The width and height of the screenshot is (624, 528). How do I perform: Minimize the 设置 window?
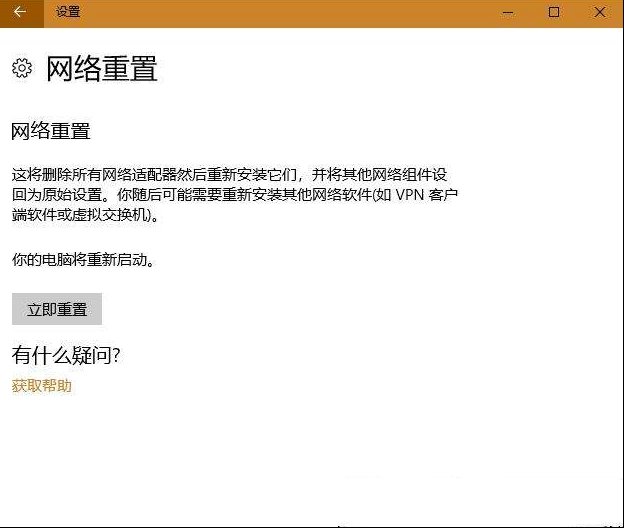click(507, 13)
